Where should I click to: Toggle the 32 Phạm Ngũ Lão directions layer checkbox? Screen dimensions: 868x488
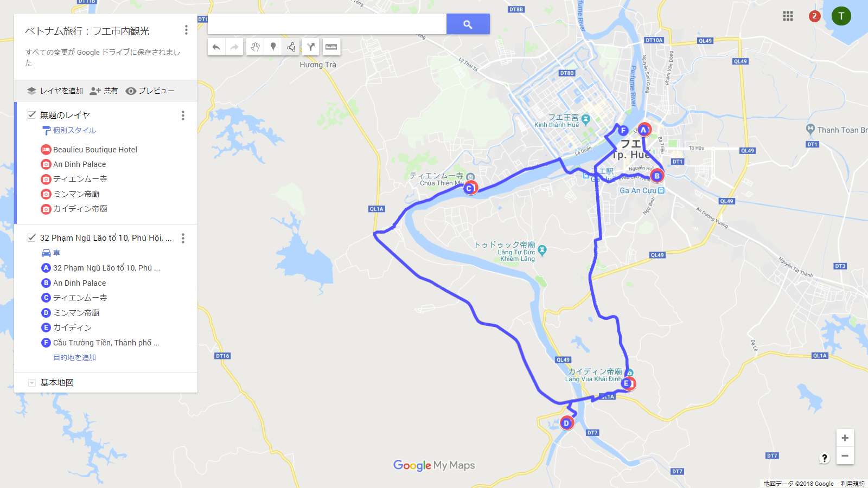click(31, 237)
